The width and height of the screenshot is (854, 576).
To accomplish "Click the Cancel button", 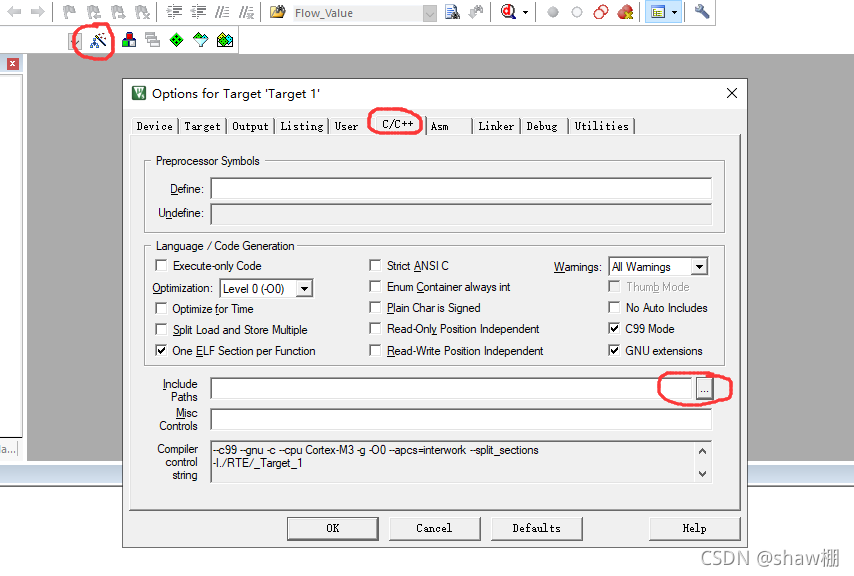I will 434,528.
